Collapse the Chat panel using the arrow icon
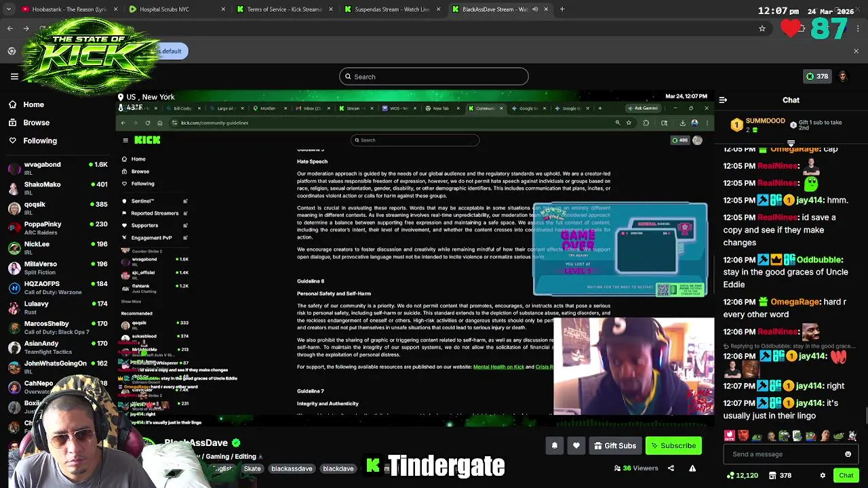Viewport: 868px width, 488px height. 723,100
